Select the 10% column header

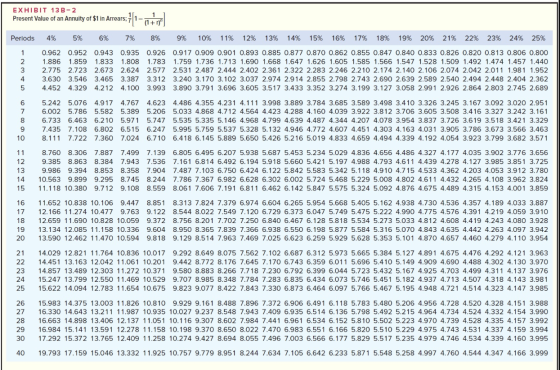[205, 38]
